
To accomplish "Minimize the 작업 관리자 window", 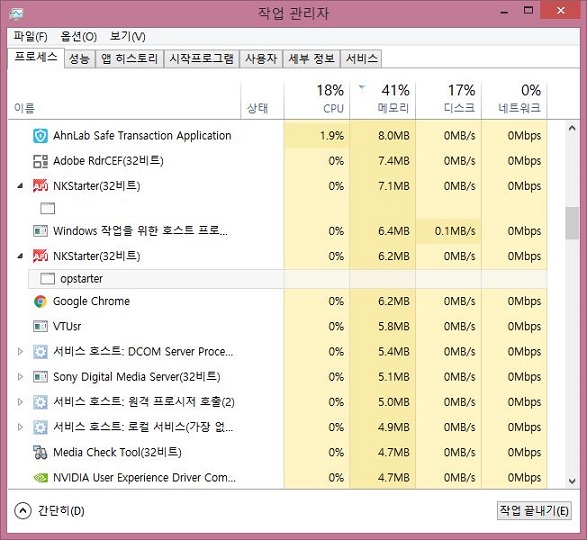I will (504, 11).
